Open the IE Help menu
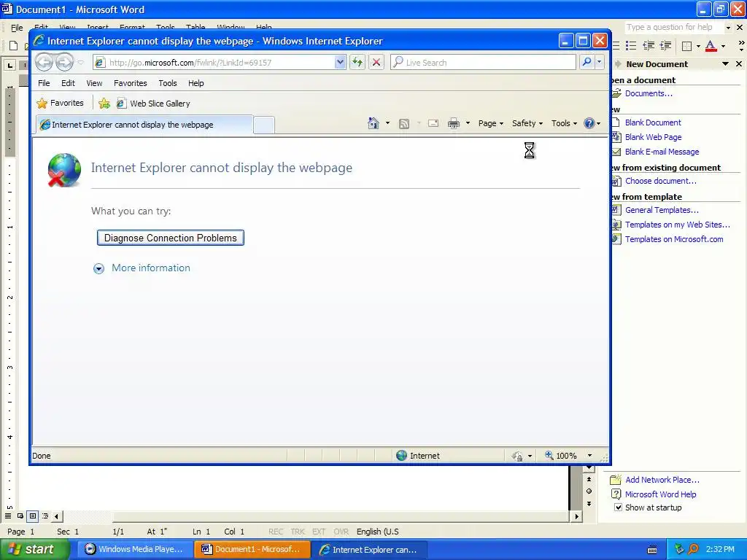747x560 pixels. pos(196,83)
